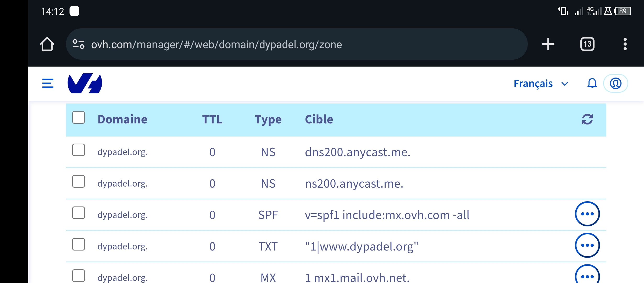Refresh the DNS zone table
644x283 pixels.
(x=587, y=119)
